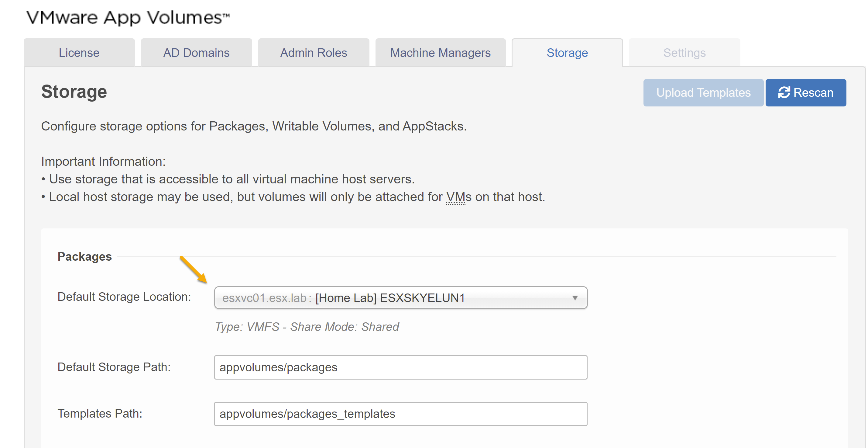Click the 'Configure storage options' description line

tap(254, 126)
